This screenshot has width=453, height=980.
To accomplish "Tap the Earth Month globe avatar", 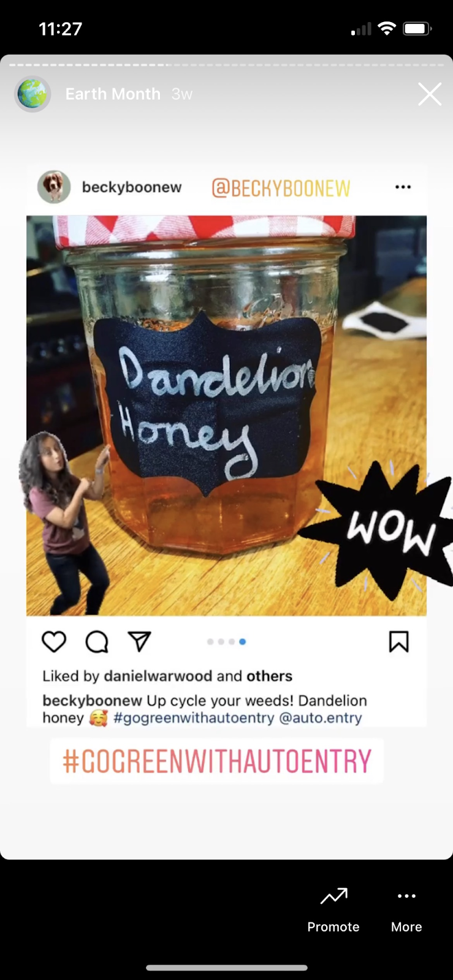I will 32,94.
